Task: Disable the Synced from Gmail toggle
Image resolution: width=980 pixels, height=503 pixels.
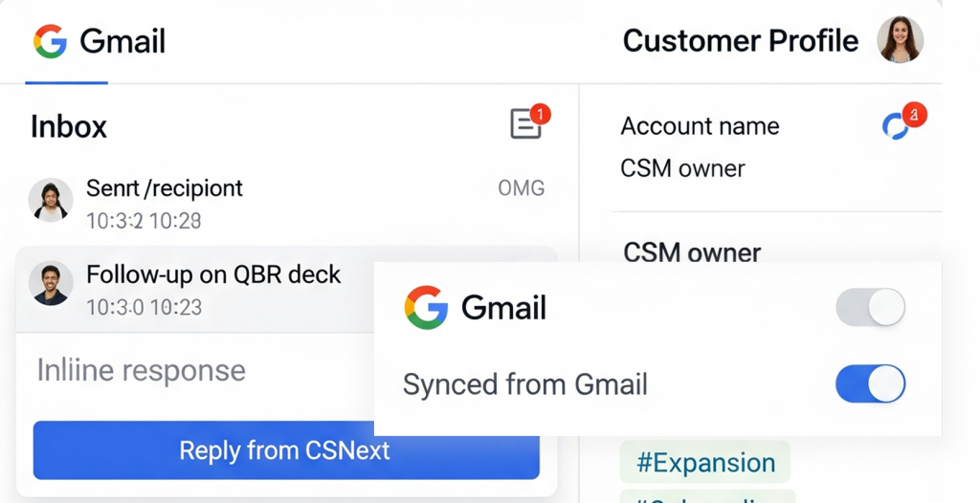Action: click(x=870, y=384)
